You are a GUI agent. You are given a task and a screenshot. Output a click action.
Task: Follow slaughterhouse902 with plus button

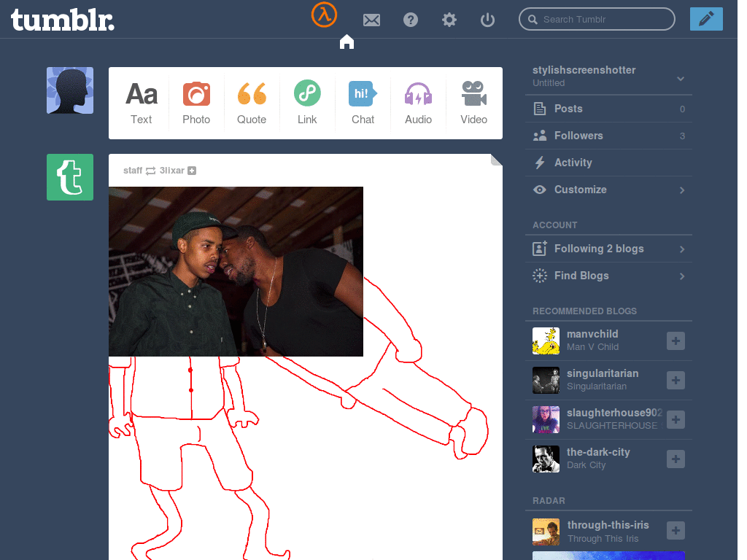676,420
